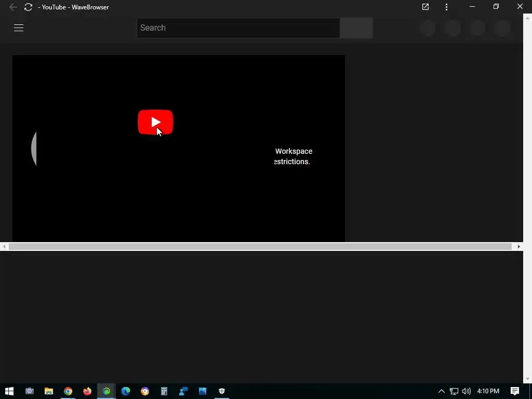Screen dimensions: 532x399
Task: Open Windows Security shield on taskbar
Action: tap(222, 391)
